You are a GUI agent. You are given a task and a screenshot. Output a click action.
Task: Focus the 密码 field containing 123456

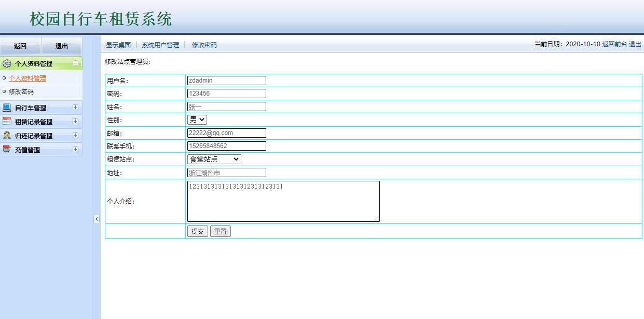tap(227, 94)
